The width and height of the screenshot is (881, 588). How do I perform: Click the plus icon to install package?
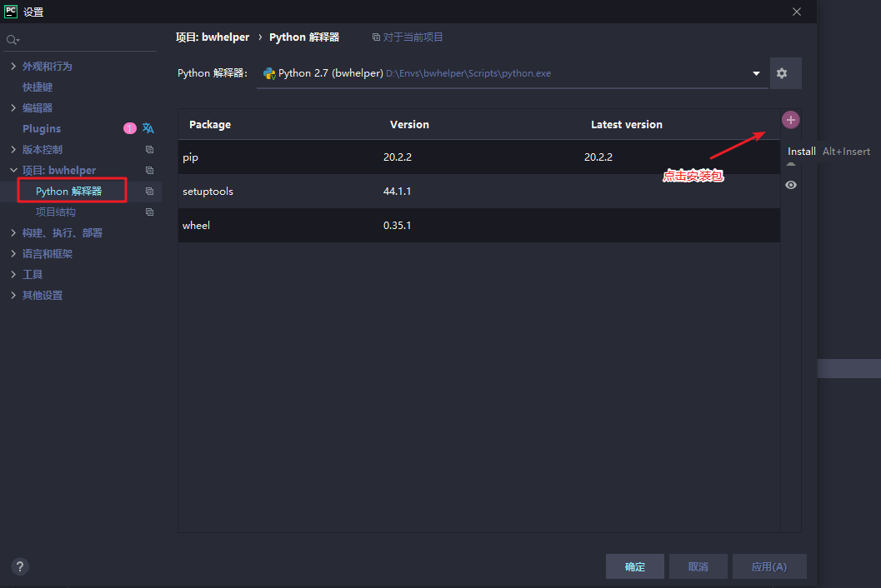pyautogui.click(x=790, y=120)
